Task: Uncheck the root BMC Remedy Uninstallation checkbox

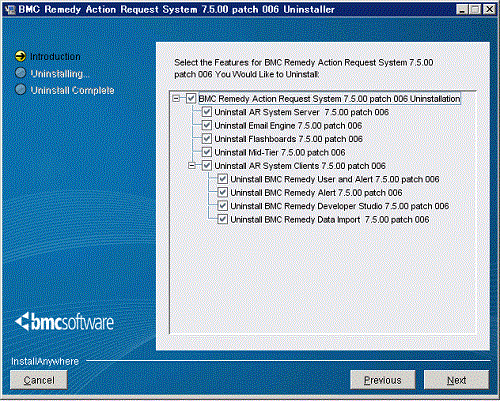Action: (x=191, y=99)
